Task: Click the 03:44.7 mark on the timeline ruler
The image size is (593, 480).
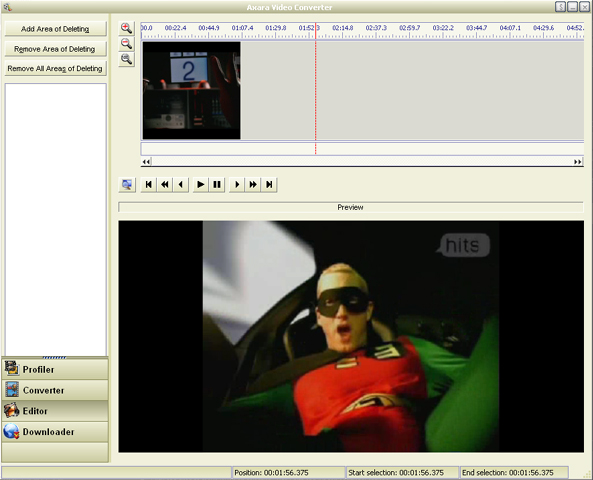Action: click(x=477, y=28)
